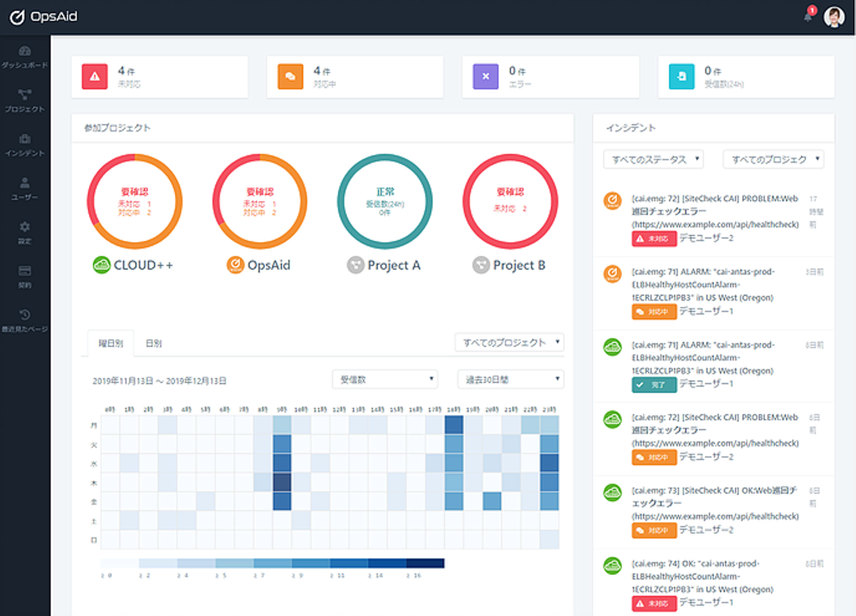Open 契約 page from sidebar
This screenshot has width=856, height=616.
click(25, 277)
